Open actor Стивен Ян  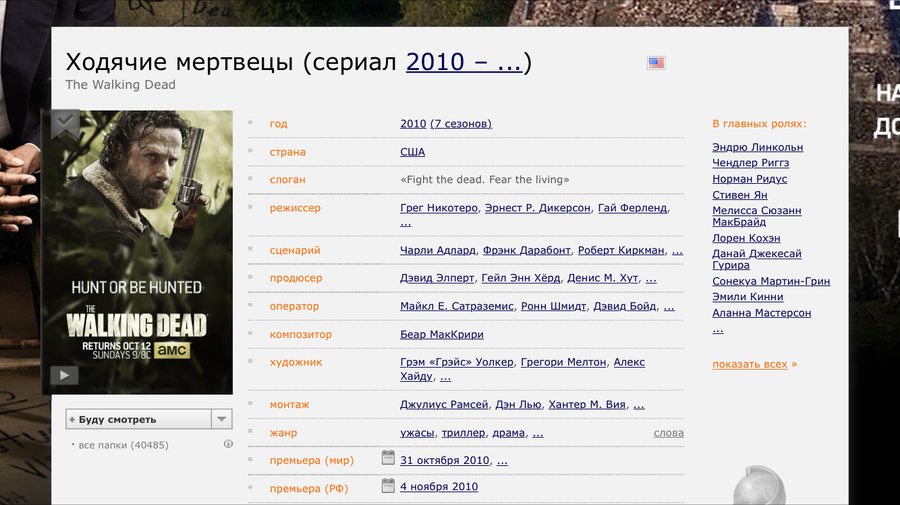pos(740,195)
